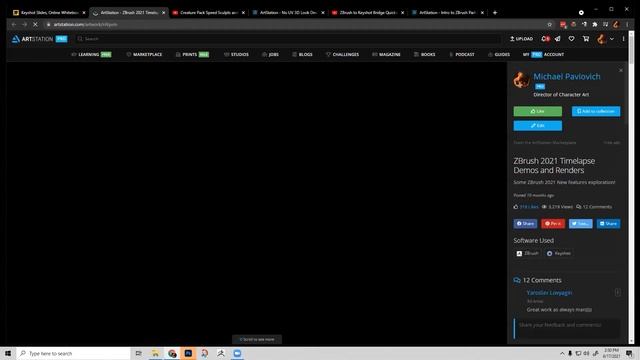Switch to ArtStation Intro to ZBrush tab
640x360 pixels.
447,13
